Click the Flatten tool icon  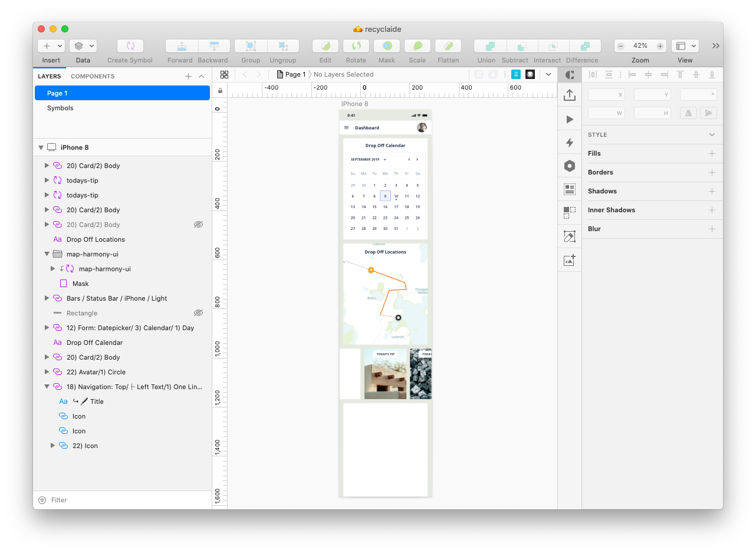point(448,46)
